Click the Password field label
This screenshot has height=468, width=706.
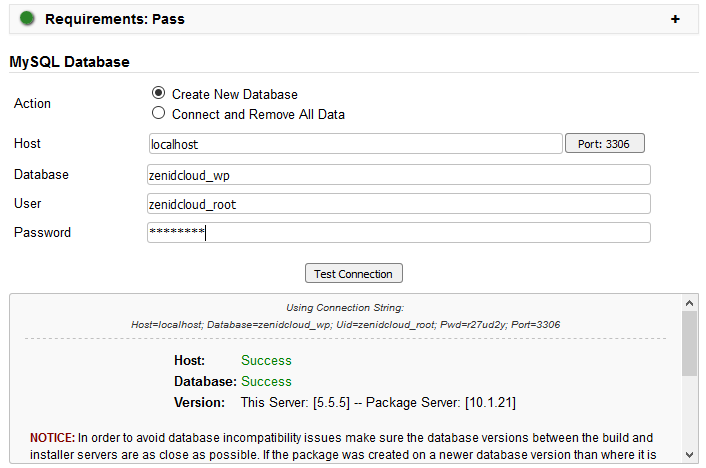click(42, 232)
